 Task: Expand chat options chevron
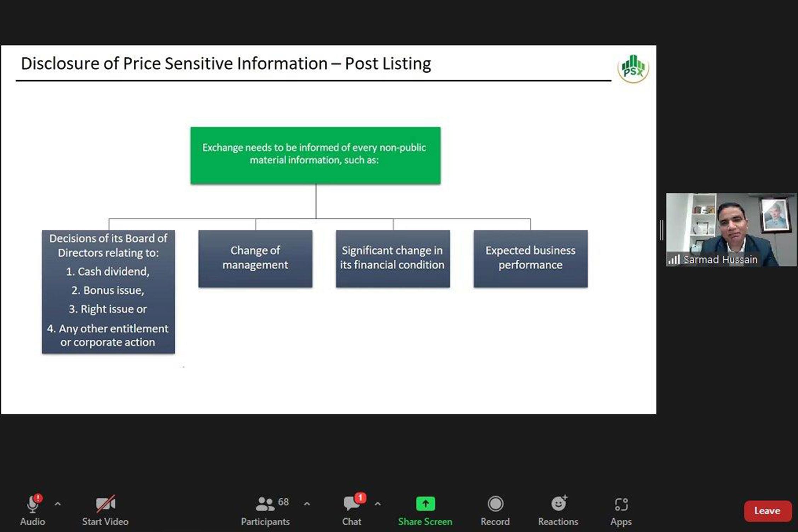[x=378, y=504]
